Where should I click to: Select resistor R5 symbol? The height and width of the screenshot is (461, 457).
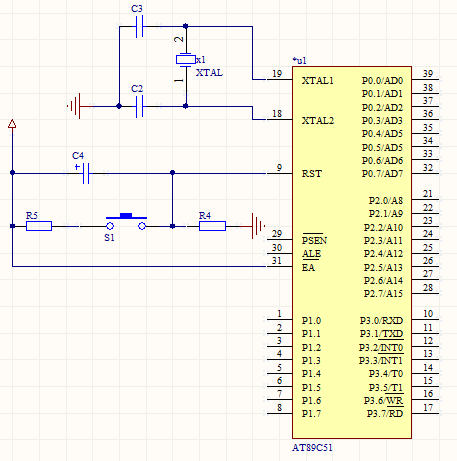click(x=39, y=226)
